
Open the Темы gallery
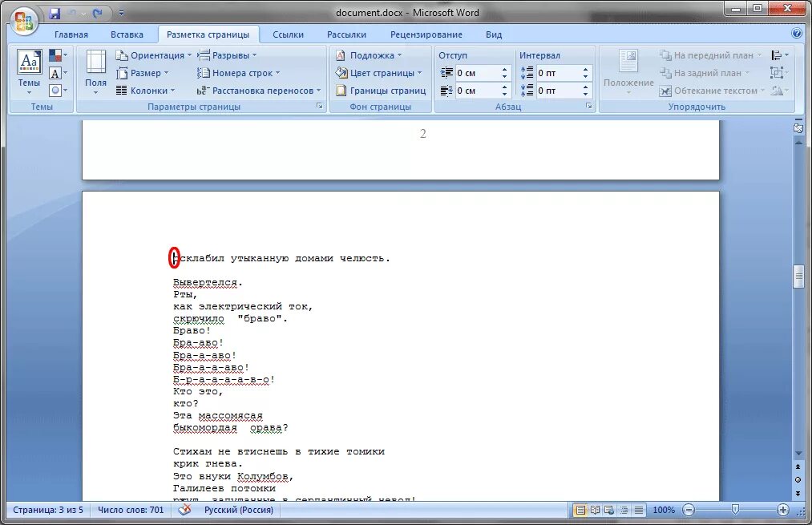click(x=29, y=72)
